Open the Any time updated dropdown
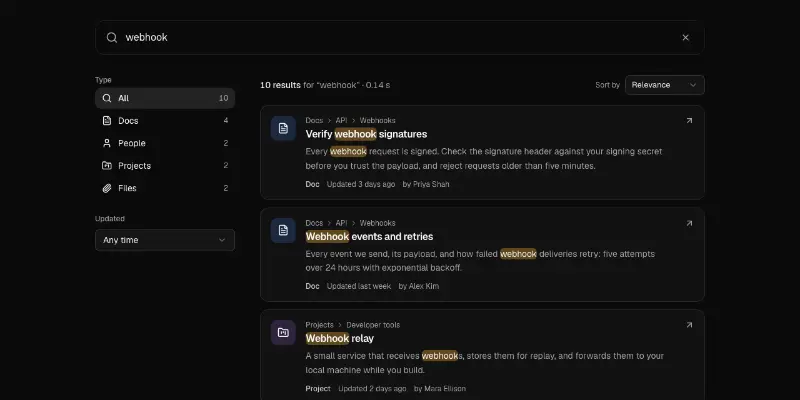Viewport: 800px width, 400px height. coord(165,240)
